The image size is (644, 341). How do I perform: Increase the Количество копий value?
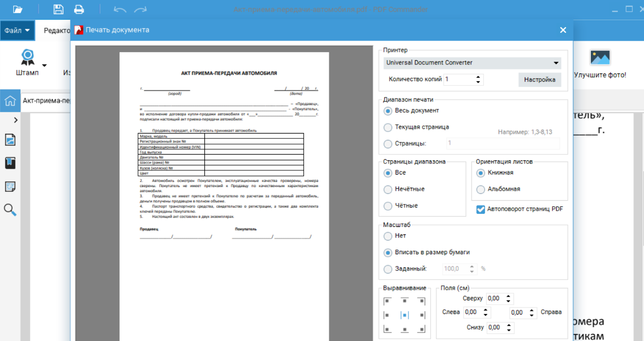tap(478, 77)
